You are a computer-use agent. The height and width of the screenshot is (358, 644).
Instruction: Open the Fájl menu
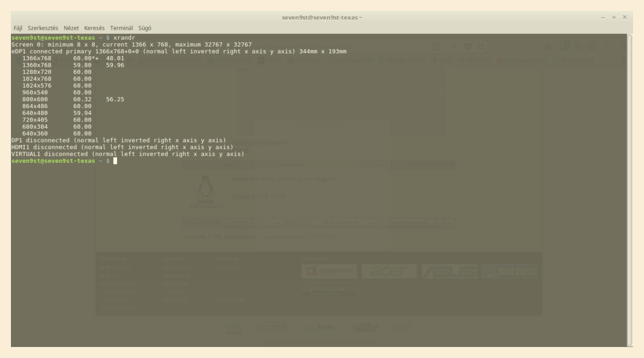point(18,28)
